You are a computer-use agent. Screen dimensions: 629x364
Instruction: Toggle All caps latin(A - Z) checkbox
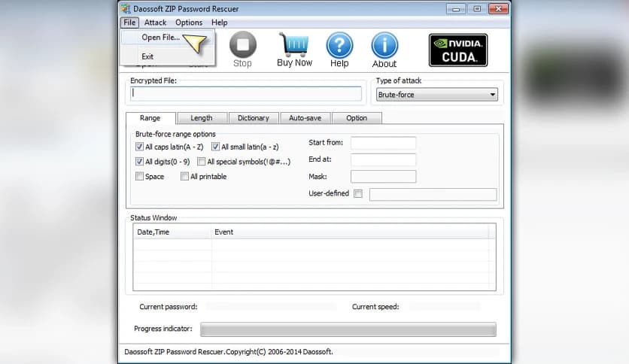pyautogui.click(x=139, y=147)
